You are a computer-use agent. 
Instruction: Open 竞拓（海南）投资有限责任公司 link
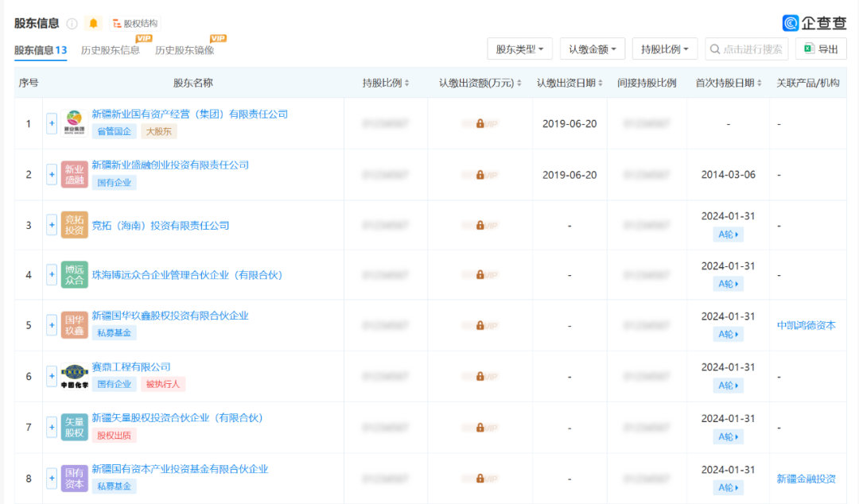coord(161,225)
